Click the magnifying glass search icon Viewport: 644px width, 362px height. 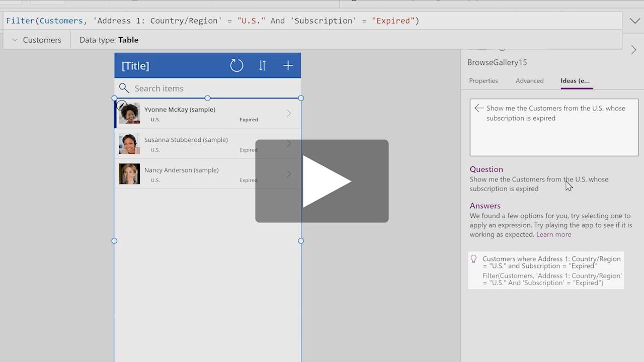[124, 88]
